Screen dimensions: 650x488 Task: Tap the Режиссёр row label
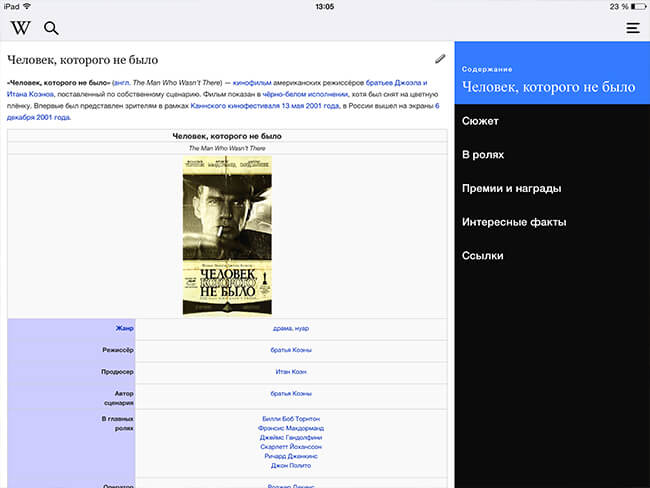118,350
